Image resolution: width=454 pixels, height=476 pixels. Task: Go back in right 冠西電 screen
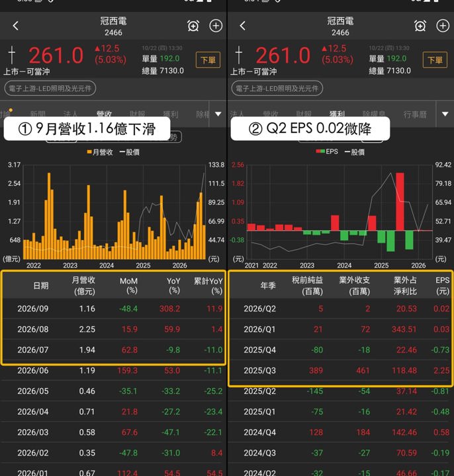point(242,26)
